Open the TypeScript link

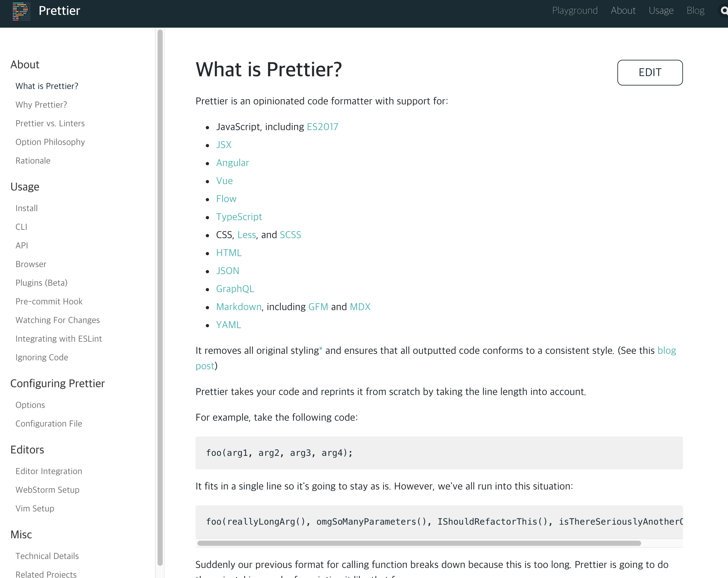coord(239,217)
